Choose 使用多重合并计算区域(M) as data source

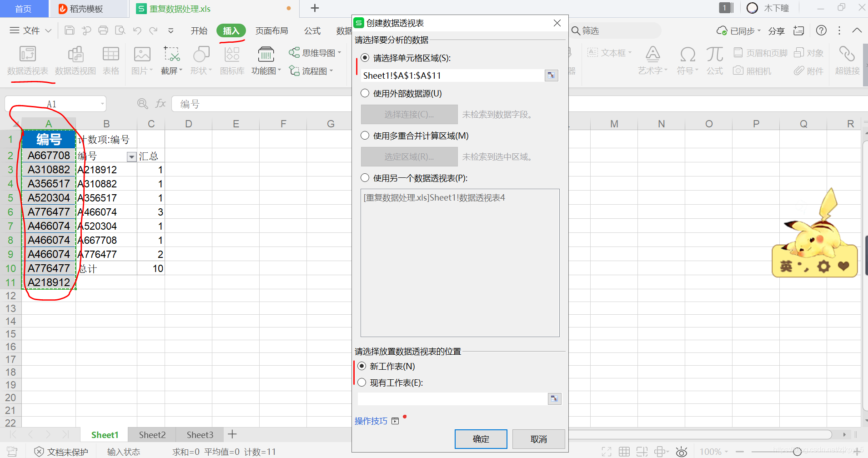365,136
